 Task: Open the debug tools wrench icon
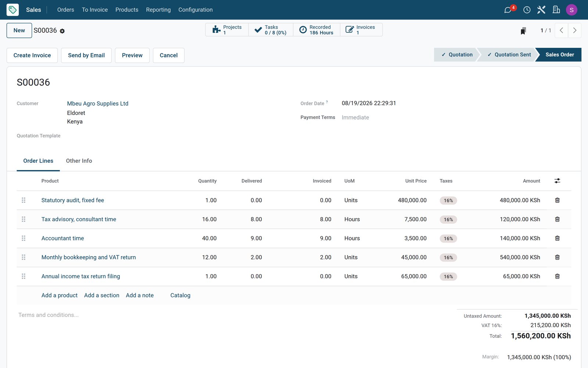coord(541,10)
